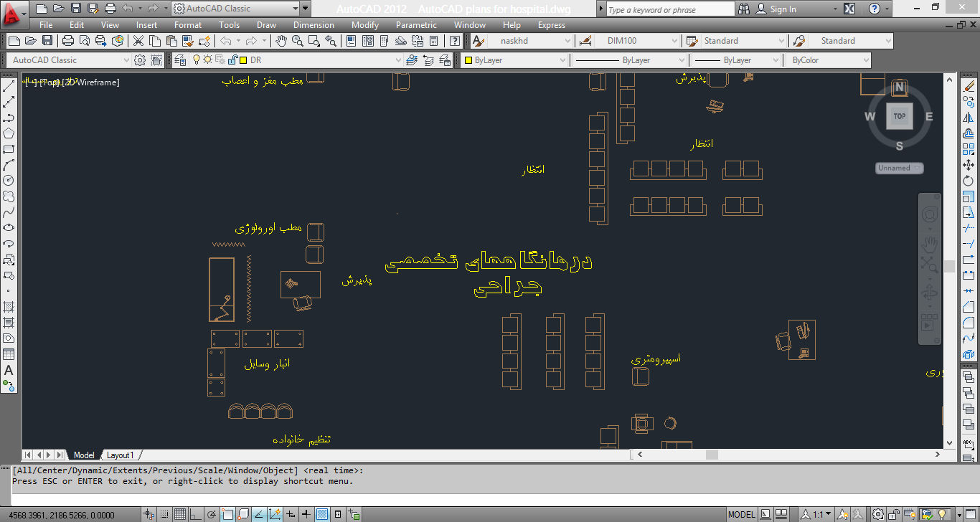This screenshot has height=522, width=980.
Task: Switch to the Layout1 tab
Action: coord(121,455)
